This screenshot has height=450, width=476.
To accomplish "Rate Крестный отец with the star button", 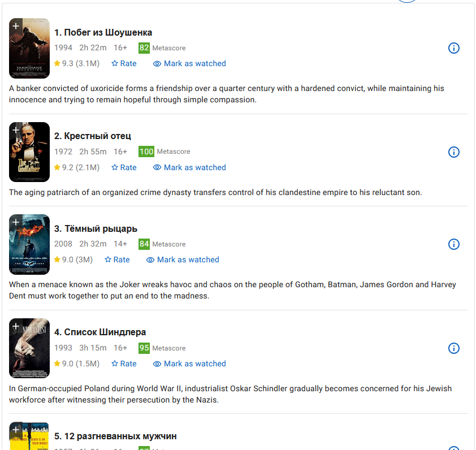I will click(124, 167).
